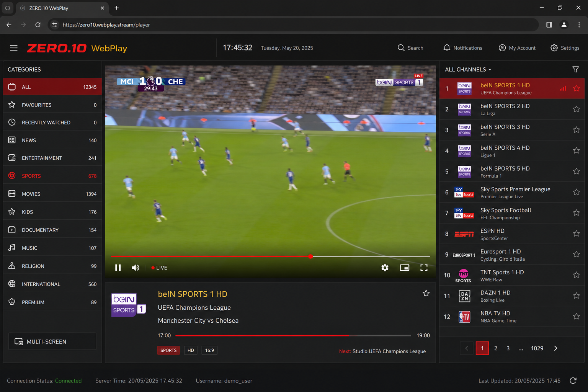Open player quality settings gear
Viewport: 588px width, 392px height.
coord(385,268)
